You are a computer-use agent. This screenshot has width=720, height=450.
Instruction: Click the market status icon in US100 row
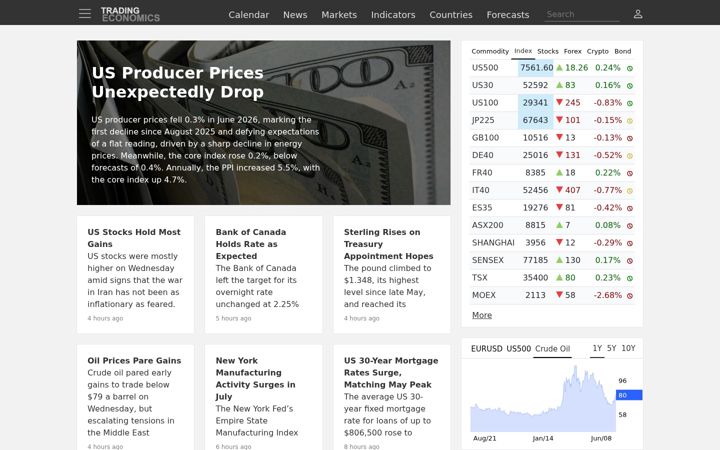(x=630, y=103)
